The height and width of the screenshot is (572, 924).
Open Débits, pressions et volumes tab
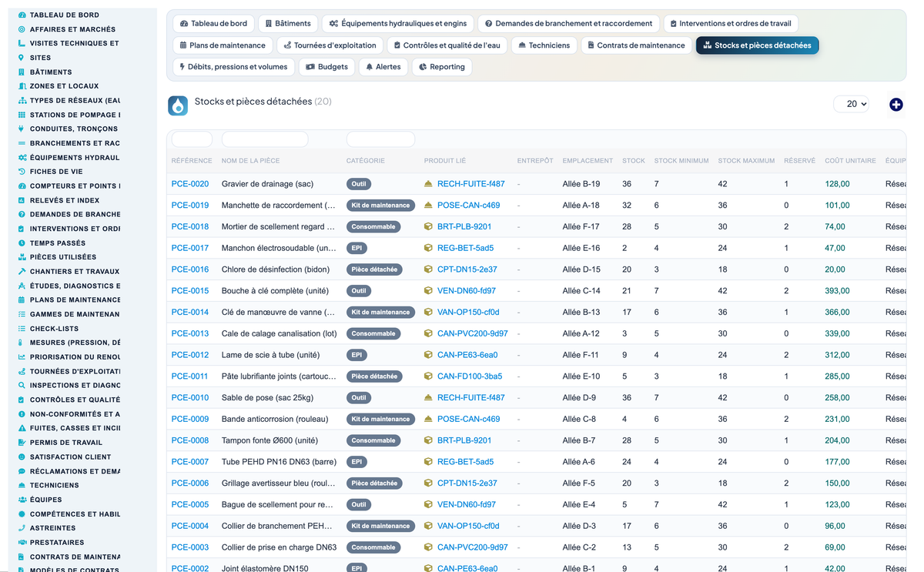coord(233,67)
